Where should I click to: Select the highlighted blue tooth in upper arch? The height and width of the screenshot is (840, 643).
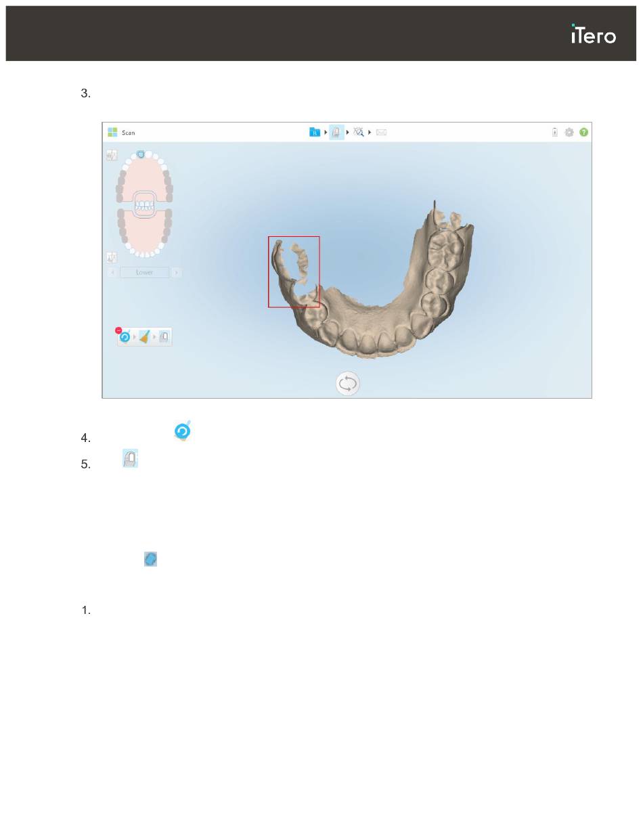[140, 154]
